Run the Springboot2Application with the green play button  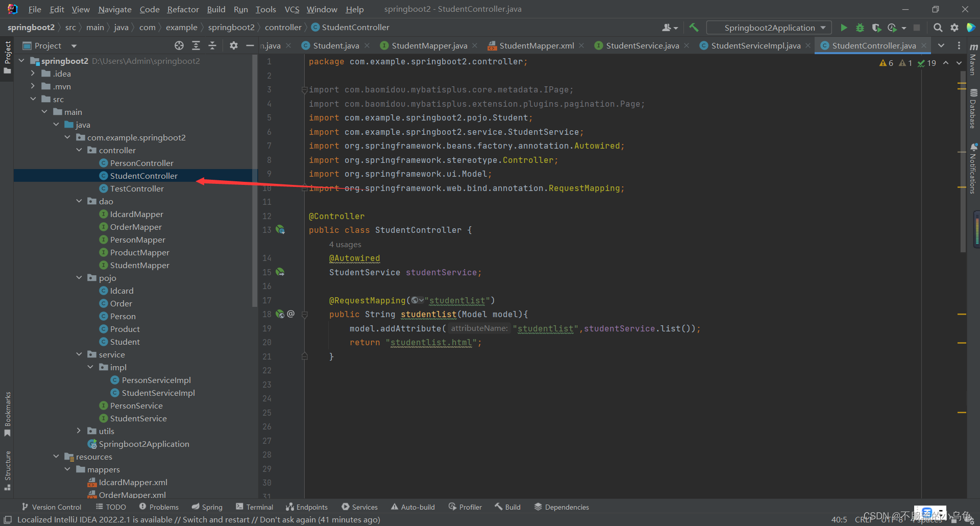click(x=844, y=28)
